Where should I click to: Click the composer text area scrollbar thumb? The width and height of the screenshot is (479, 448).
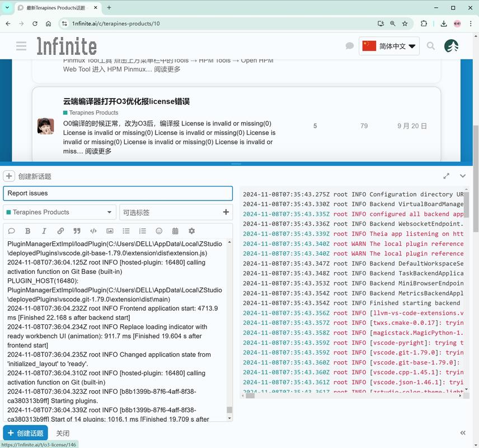[229, 410]
